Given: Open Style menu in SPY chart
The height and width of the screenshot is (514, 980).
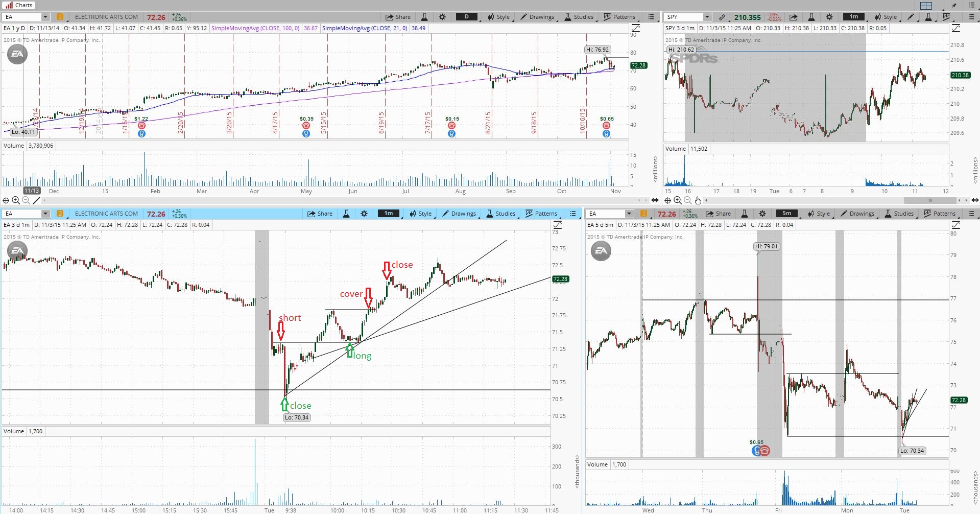Looking at the screenshot, I should [886, 17].
